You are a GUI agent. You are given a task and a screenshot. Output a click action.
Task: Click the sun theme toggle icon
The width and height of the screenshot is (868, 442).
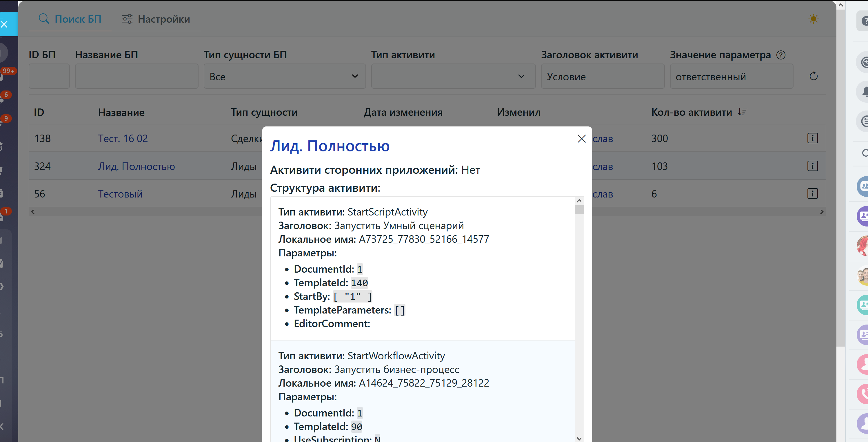(813, 19)
